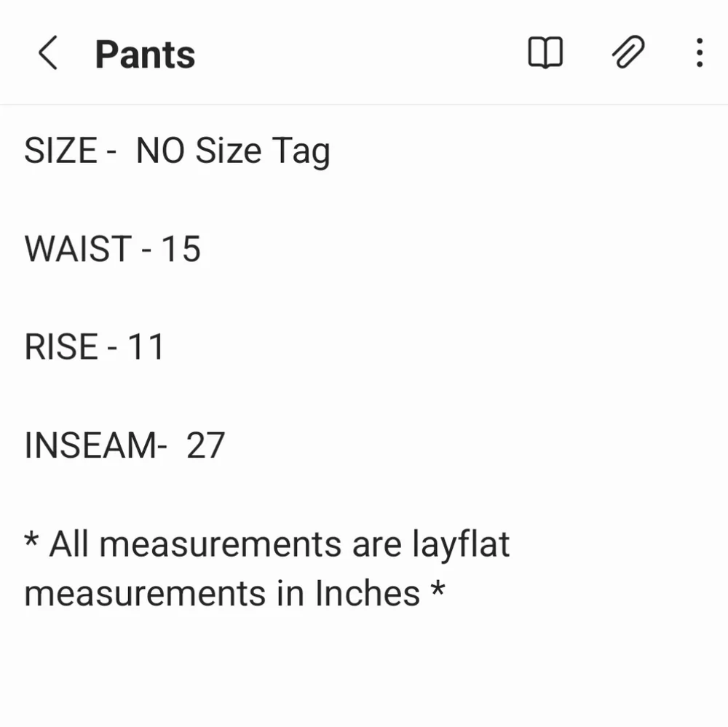
Task: Tap the word 'SIZE' at the top line
Action: [x=61, y=150]
